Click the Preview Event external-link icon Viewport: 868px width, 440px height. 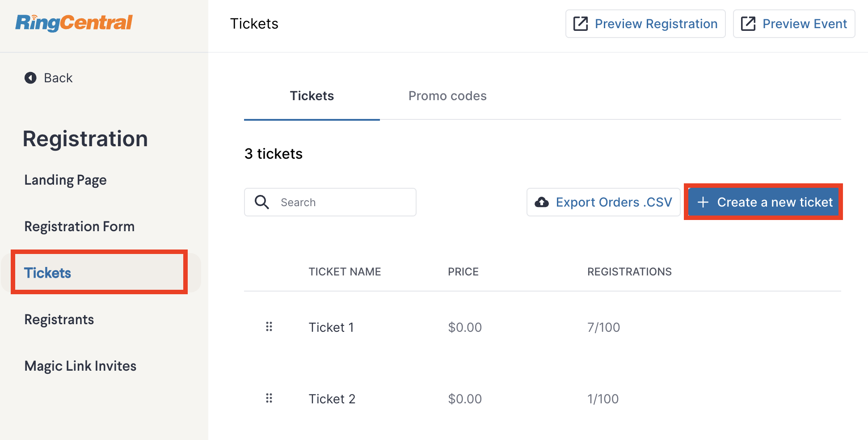tap(748, 24)
